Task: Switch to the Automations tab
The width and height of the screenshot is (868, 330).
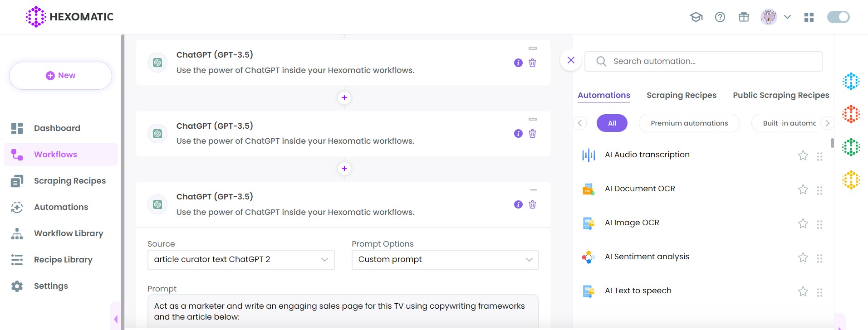Action: point(604,95)
